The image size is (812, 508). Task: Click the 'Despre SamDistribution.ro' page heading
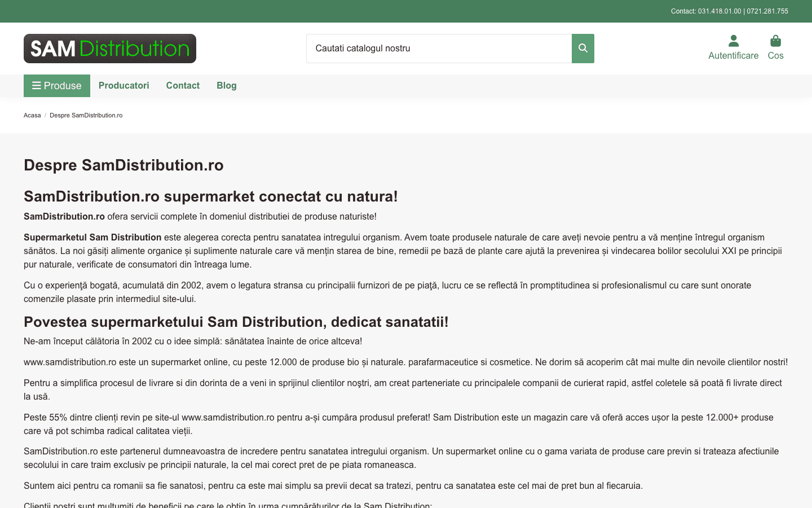pyautogui.click(x=123, y=165)
